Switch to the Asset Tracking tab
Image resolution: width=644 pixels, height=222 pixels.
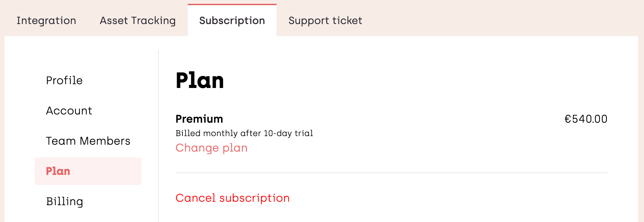click(x=137, y=21)
